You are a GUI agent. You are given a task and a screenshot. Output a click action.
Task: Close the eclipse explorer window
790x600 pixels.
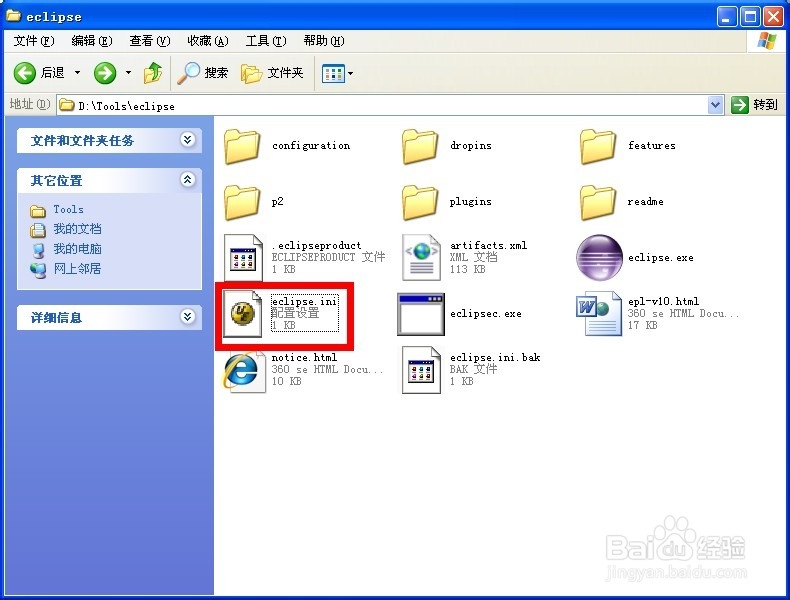tap(773, 17)
